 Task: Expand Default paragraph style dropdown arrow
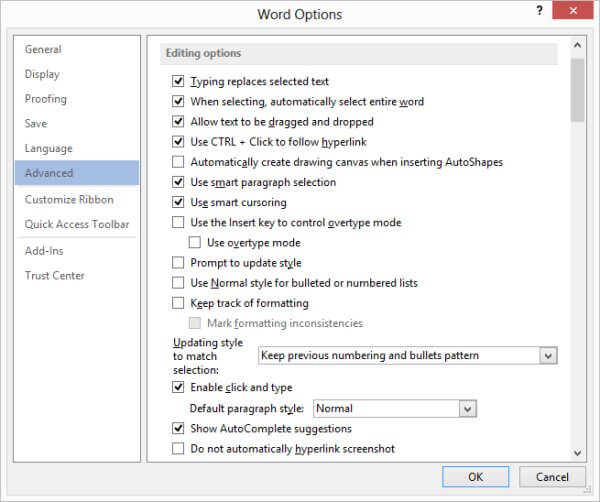tap(468, 409)
